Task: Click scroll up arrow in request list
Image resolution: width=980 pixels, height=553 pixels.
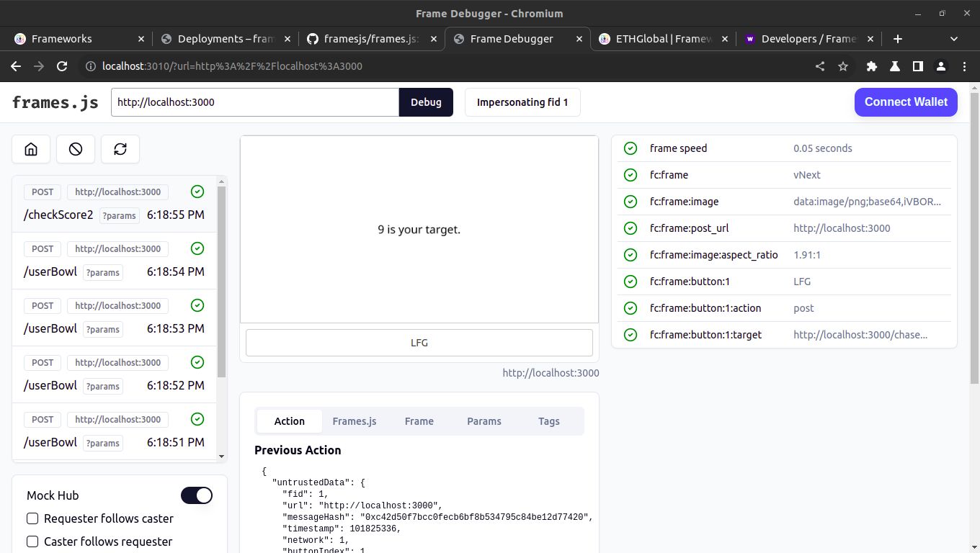Action: pos(221,181)
